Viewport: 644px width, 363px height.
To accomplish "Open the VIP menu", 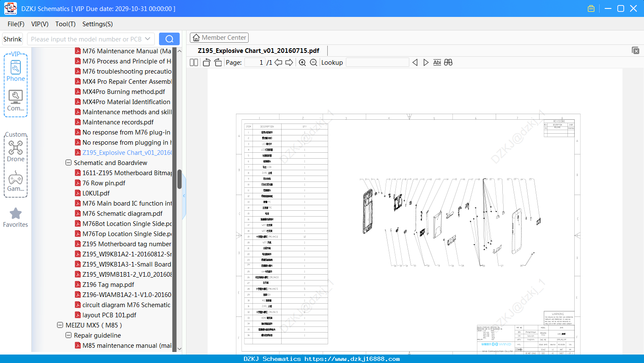I will [40, 24].
